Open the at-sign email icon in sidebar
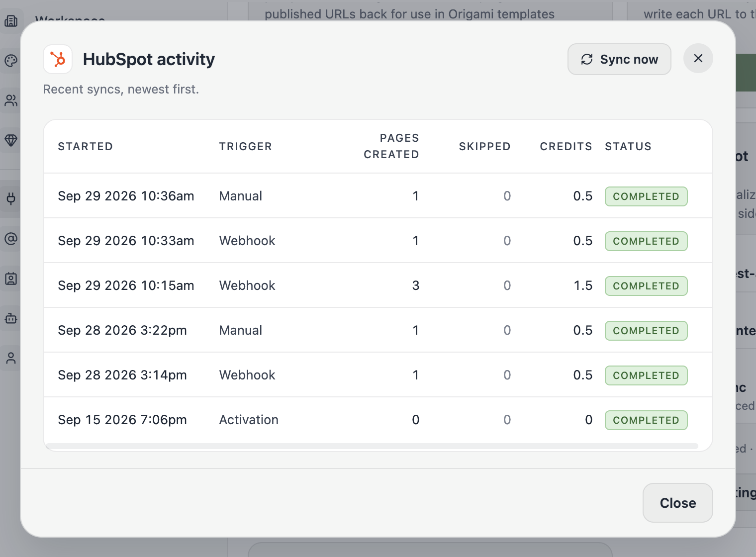This screenshot has width=756, height=557. [x=11, y=239]
